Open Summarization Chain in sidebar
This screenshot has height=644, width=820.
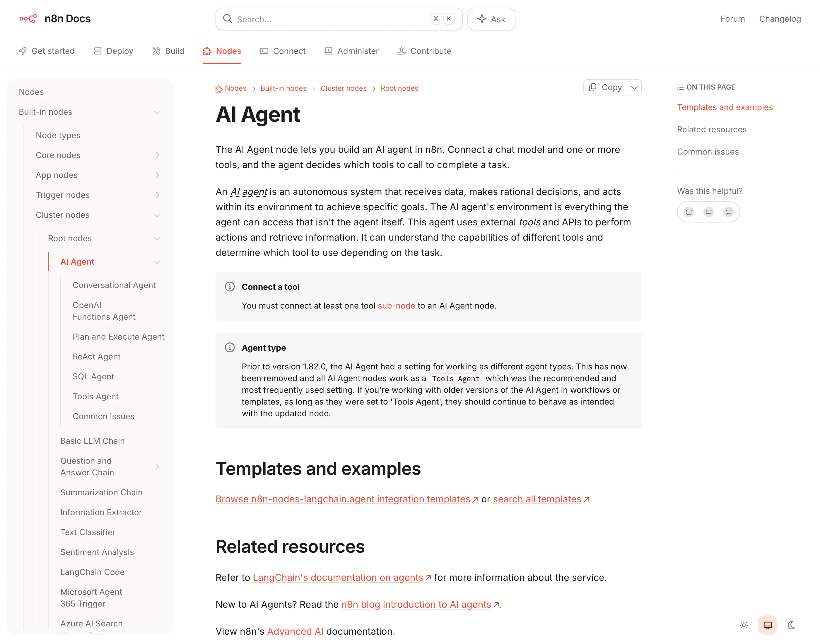click(x=101, y=492)
